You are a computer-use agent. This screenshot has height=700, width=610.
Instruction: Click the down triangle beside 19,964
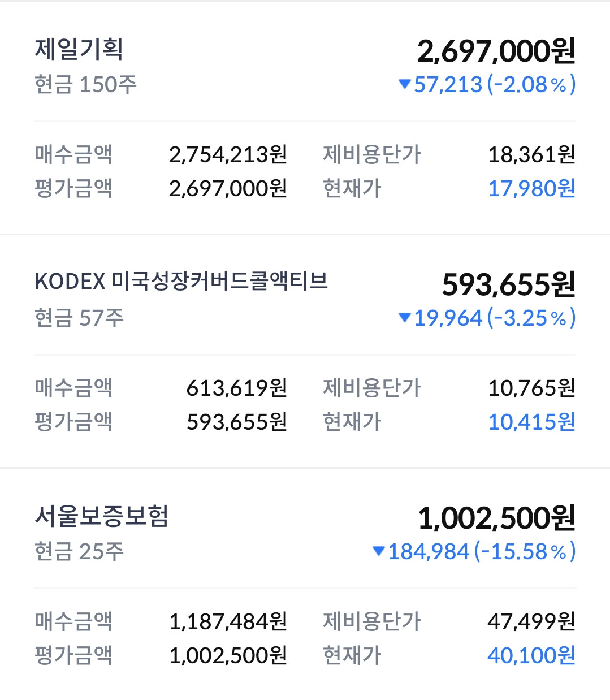pyautogui.click(x=404, y=318)
